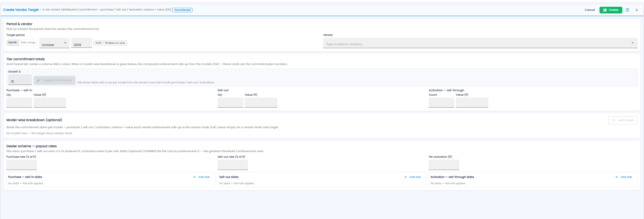This screenshot has width=644, height=219.
Task: Open the October month dropdown
Action: (x=54, y=43)
